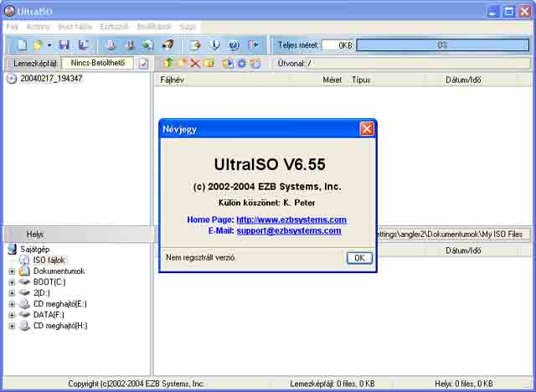Open the Boot-tábla menu
This screenshot has height=392, width=536.
pyautogui.click(x=75, y=27)
